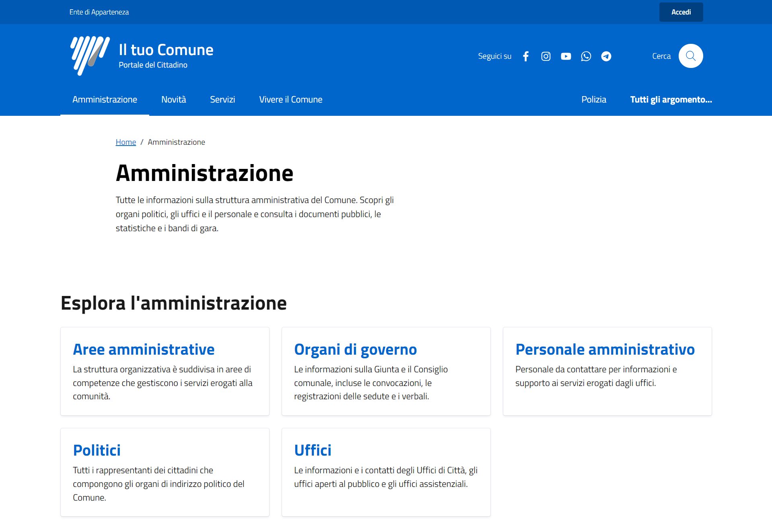
Task: Open the Polizia topic link
Action: (x=593, y=100)
